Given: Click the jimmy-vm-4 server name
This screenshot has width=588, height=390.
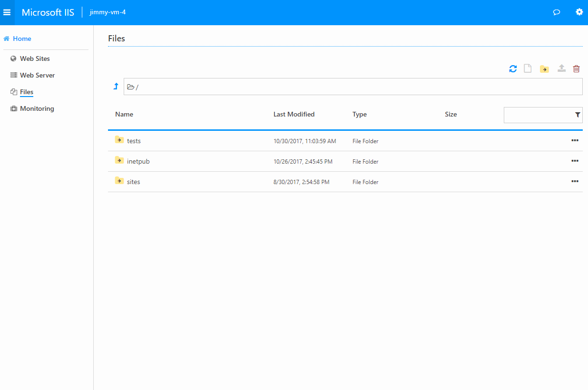Looking at the screenshot, I should pos(108,12).
